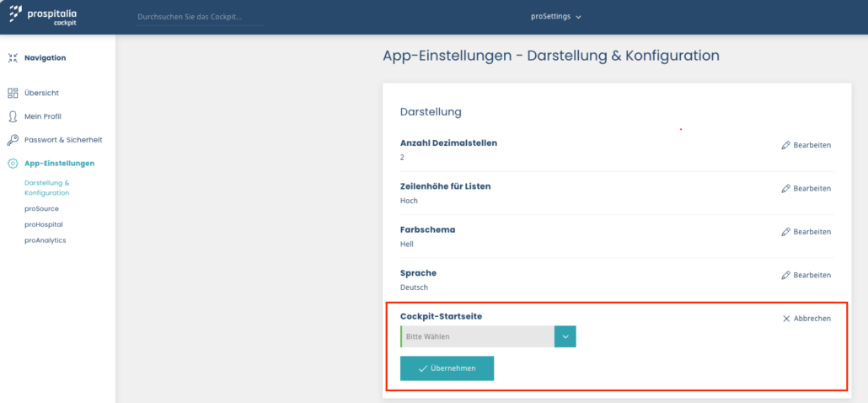Click the page title App-Einstellungen - Darstellung & Konfiguration
The height and width of the screenshot is (403, 868).
[x=551, y=56]
